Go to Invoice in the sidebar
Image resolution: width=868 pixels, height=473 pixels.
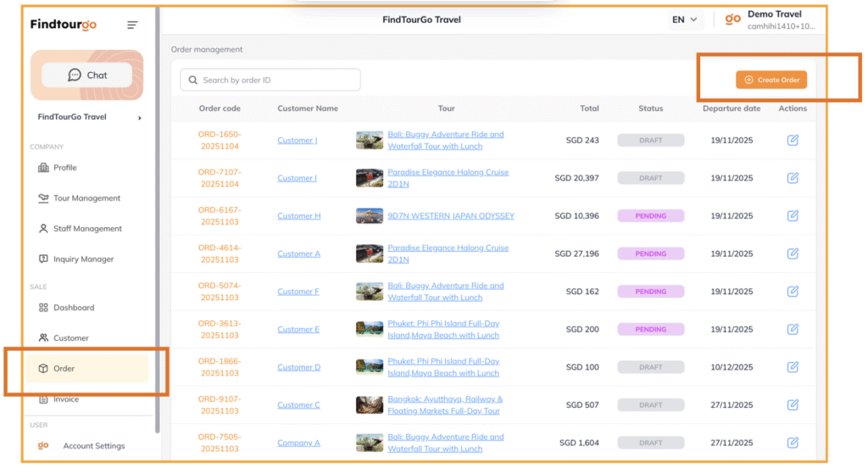pos(66,399)
